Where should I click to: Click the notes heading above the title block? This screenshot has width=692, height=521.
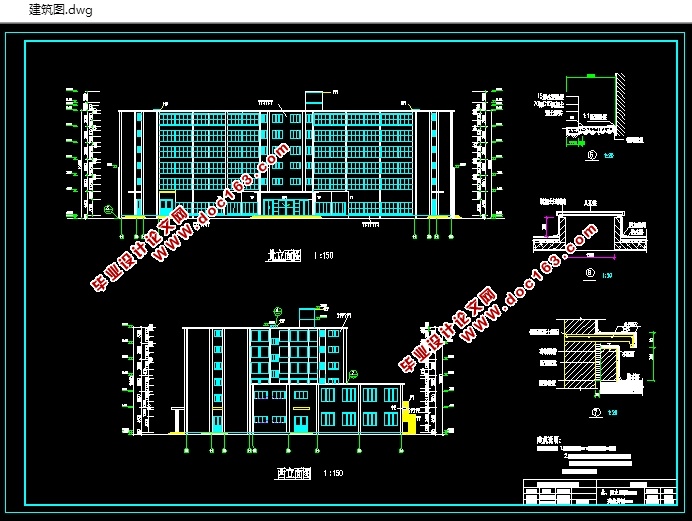tap(549, 440)
